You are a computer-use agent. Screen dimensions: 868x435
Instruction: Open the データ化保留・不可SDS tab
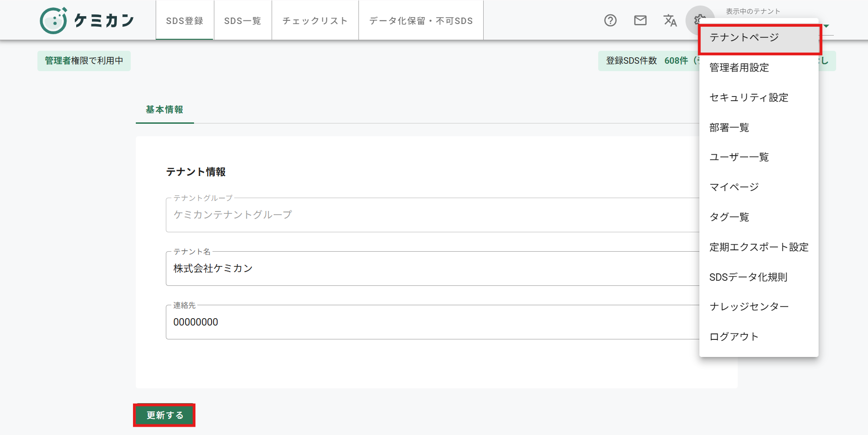[421, 21]
